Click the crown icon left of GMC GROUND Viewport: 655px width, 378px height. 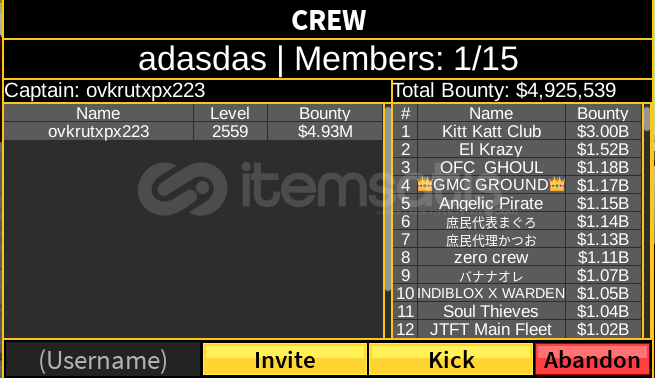pyautogui.click(x=425, y=185)
